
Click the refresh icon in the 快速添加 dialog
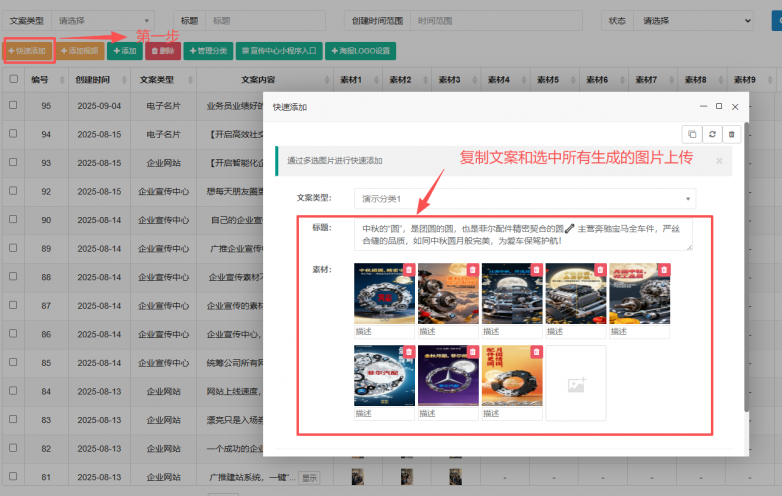tap(712, 134)
